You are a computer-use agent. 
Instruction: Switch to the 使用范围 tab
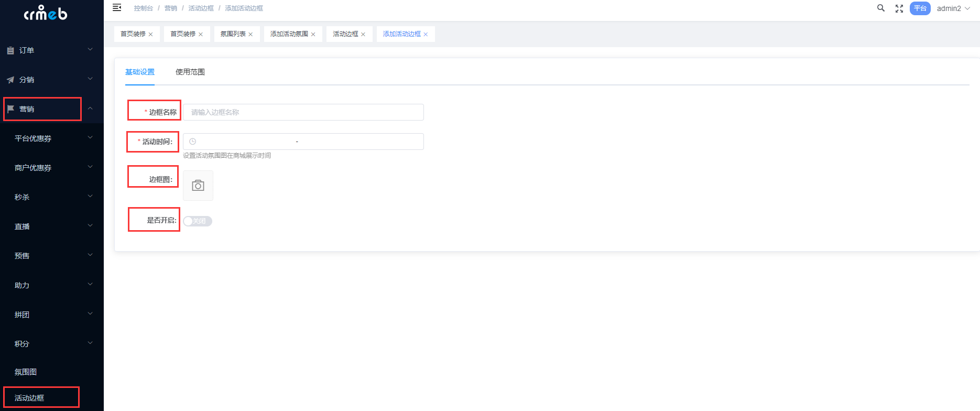[x=190, y=72]
